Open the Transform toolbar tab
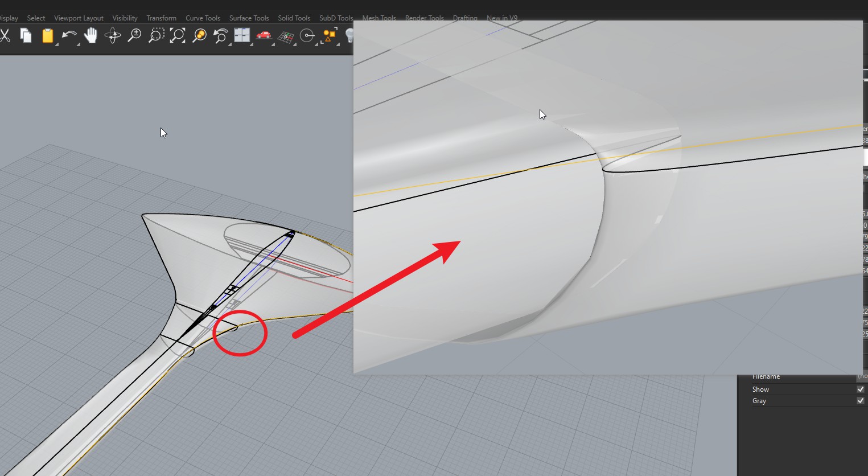Viewport: 868px width, 476px height. pos(161,18)
